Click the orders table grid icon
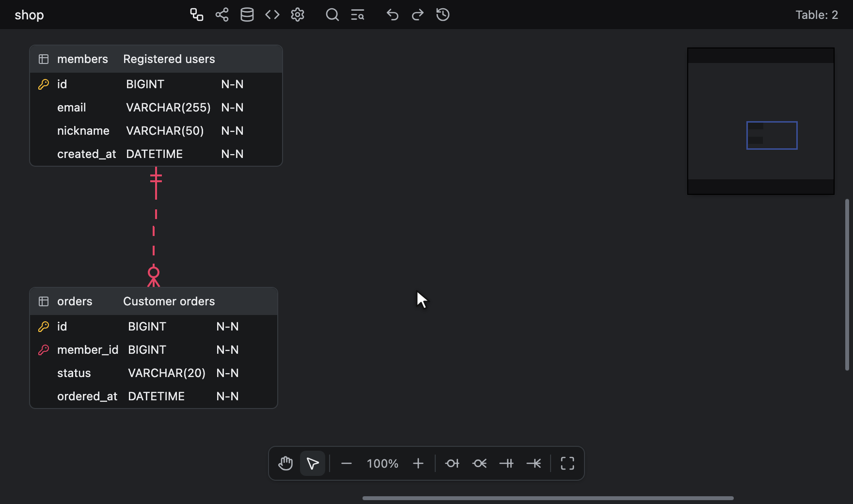Image resolution: width=853 pixels, height=504 pixels. [44, 301]
